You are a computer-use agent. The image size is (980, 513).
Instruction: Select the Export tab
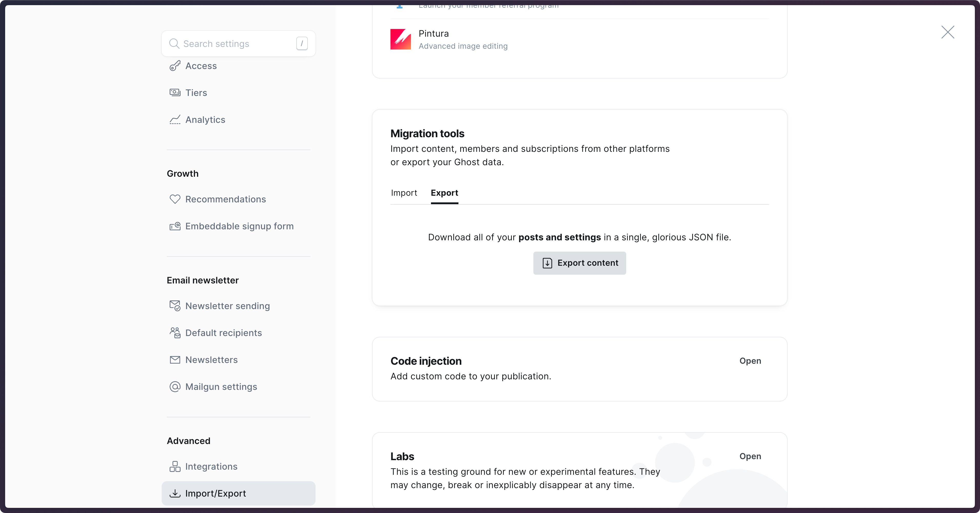tap(444, 193)
